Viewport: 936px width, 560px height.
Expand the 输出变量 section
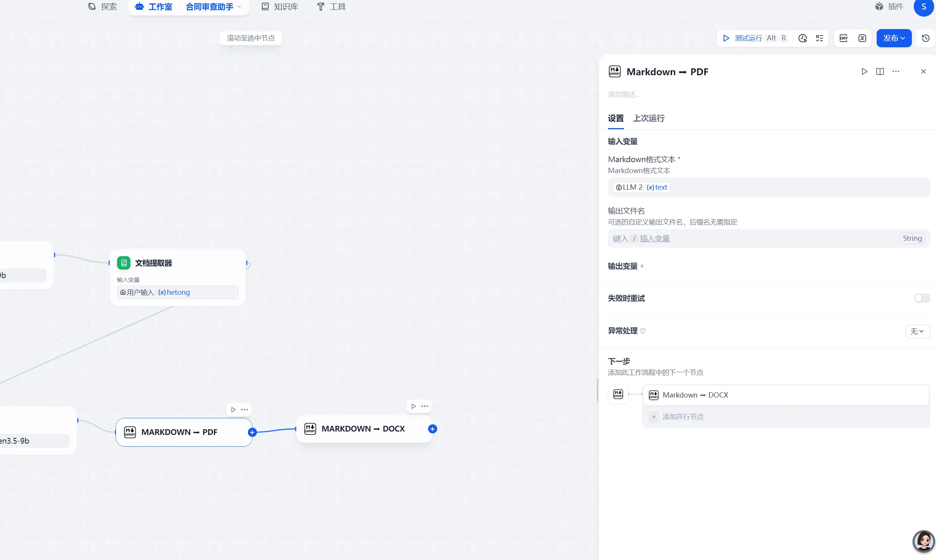pos(625,266)
